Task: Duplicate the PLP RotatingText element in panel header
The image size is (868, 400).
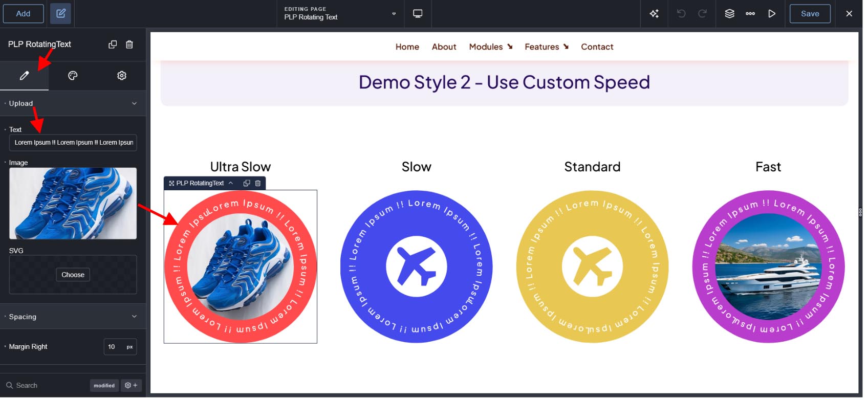Action: [113, 45]
